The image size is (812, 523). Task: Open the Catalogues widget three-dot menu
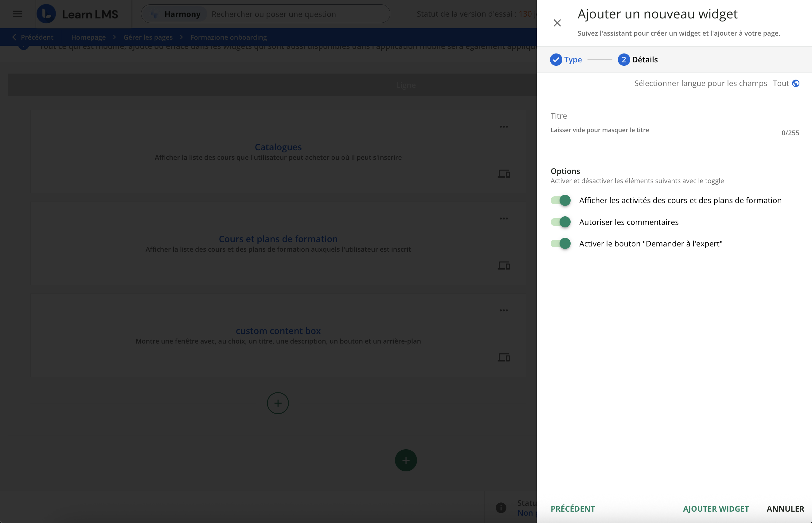pos(504,127)
